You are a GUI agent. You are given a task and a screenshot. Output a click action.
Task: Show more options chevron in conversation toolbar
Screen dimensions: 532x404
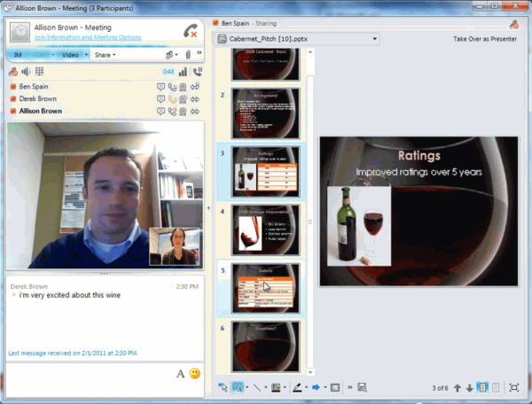199,53
